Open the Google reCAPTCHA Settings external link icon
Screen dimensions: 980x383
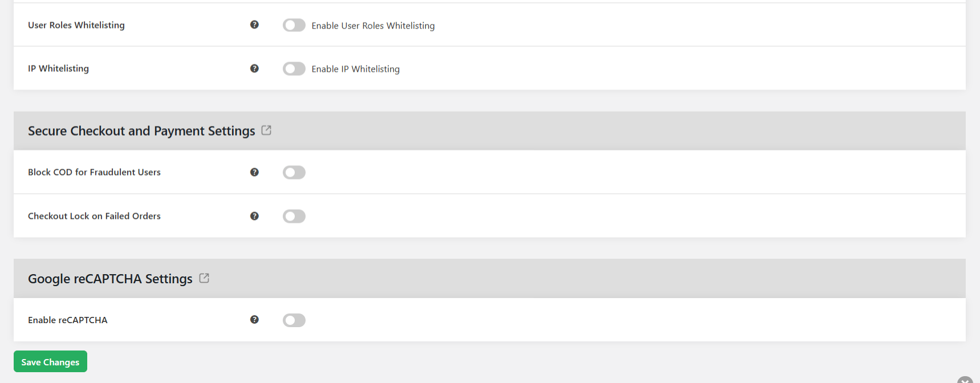coord(204,278)
